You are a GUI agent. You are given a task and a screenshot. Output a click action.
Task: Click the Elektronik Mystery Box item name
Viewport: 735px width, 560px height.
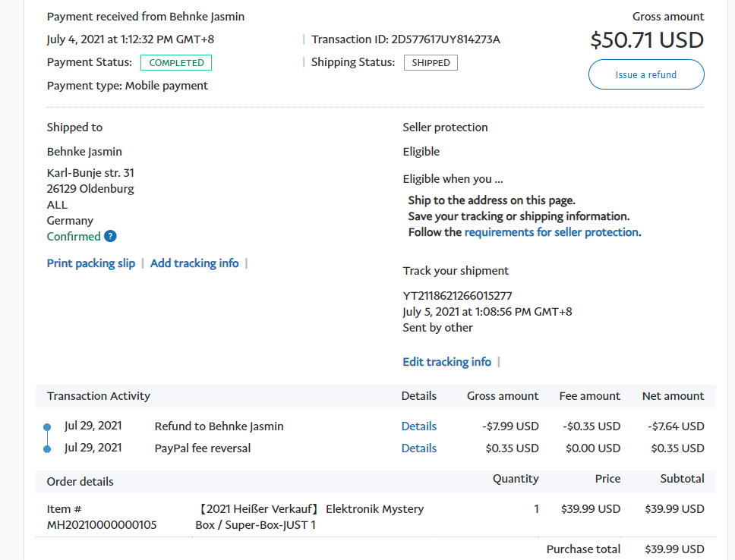(309, 517)
